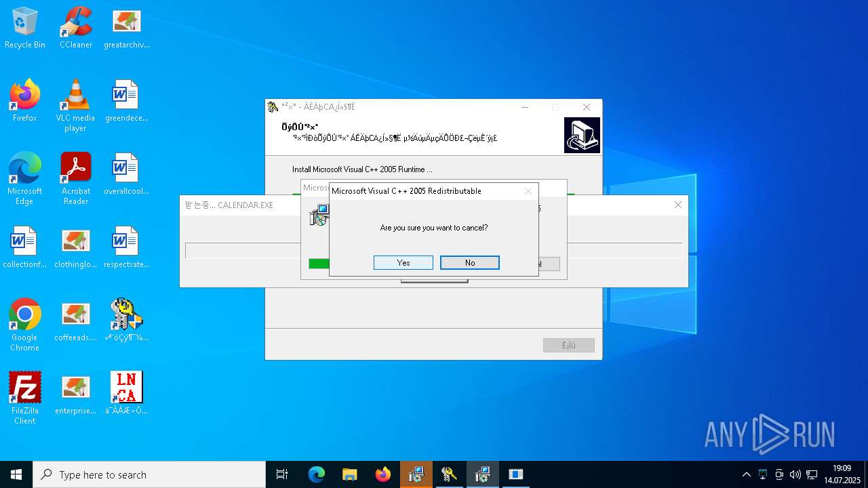Show hidden system tray icons
This screenshot has width=868, height=488.
coord(747,474)
